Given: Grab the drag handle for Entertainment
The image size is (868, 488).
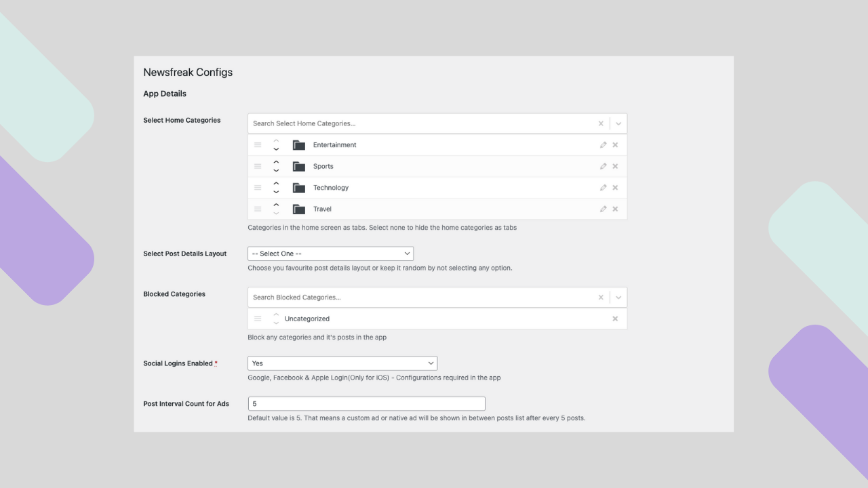Looking at the screenshot, I should [258, 145].
